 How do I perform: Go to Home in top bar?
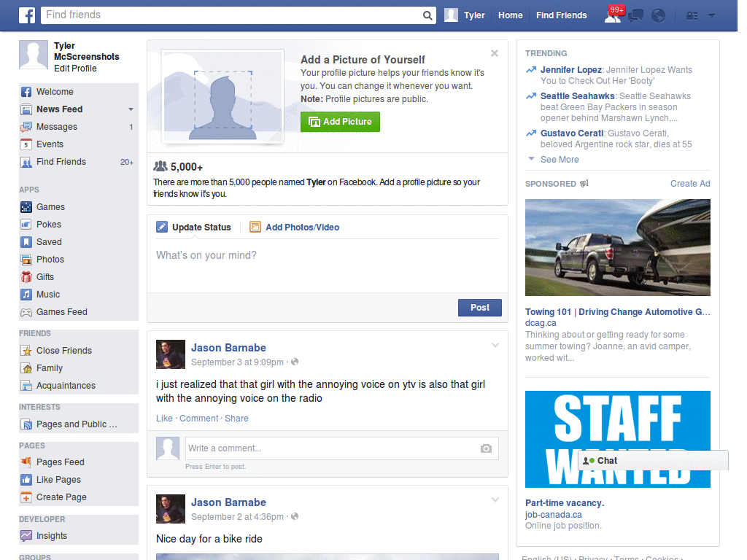510,15
